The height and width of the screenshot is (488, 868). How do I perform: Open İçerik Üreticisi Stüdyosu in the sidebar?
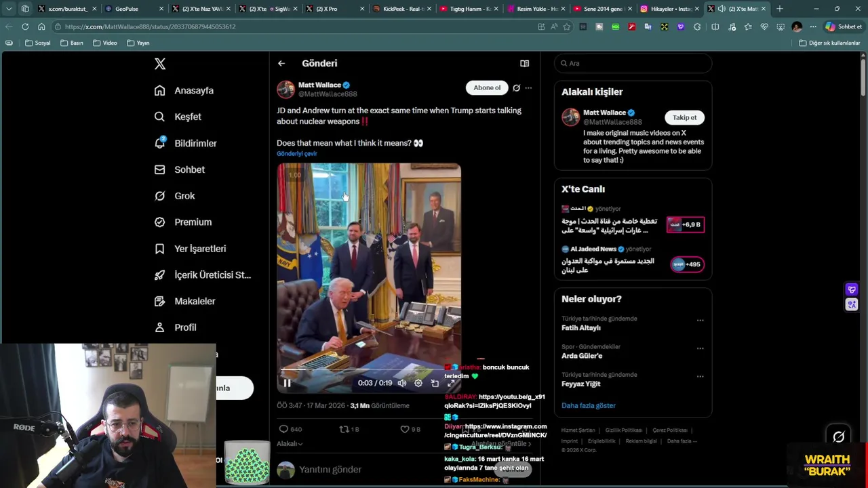(x=203, y=274)
